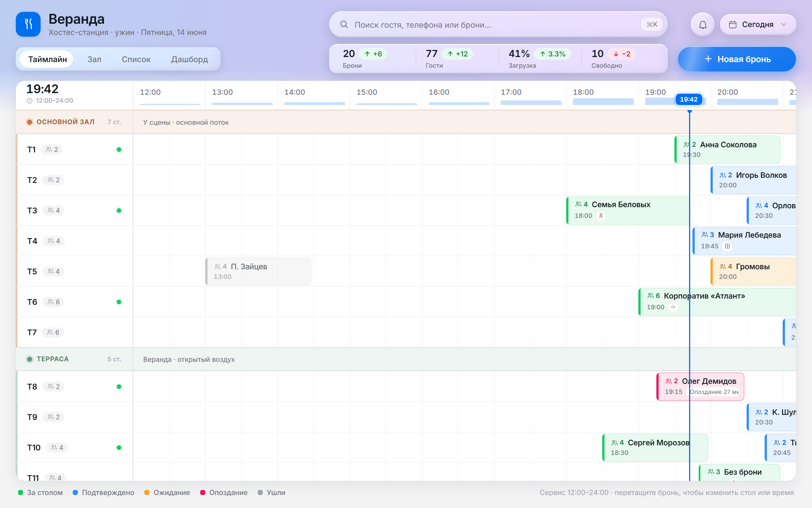812x508 pixels.
Task: Open the Сергей Морозов 18:30 booking
Action: click(655, 448)
